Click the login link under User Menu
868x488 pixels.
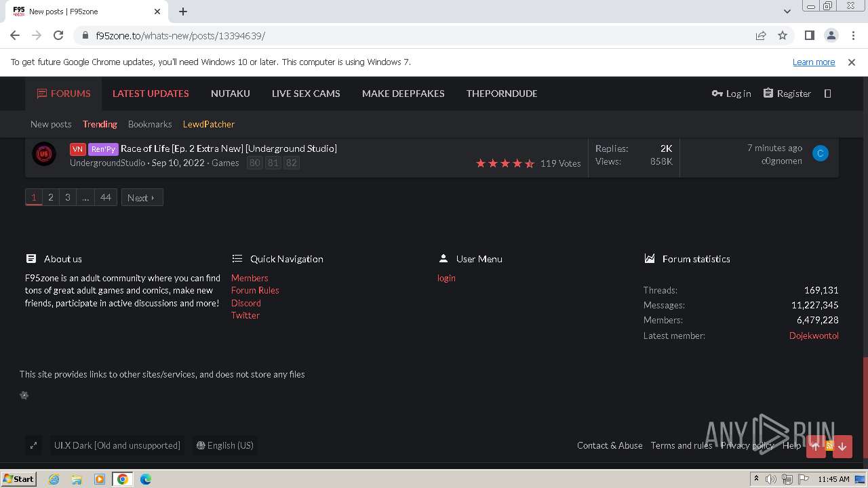[x=446, y=278]
